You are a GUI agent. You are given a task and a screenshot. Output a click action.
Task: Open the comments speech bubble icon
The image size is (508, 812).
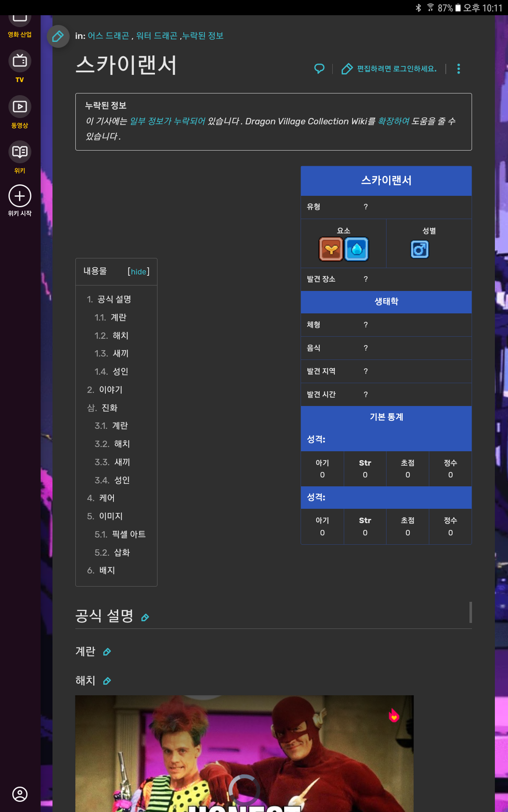coord(319,69)
